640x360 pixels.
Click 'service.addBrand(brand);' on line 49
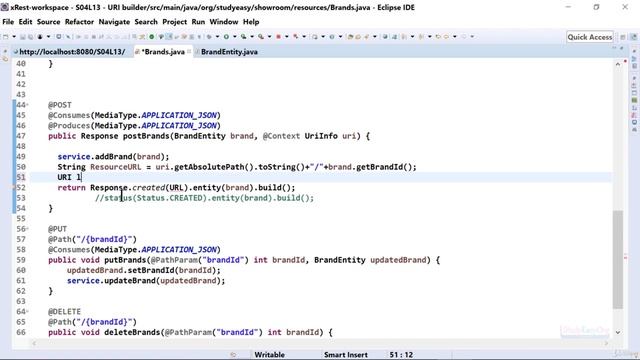click(x=113, y=157)
